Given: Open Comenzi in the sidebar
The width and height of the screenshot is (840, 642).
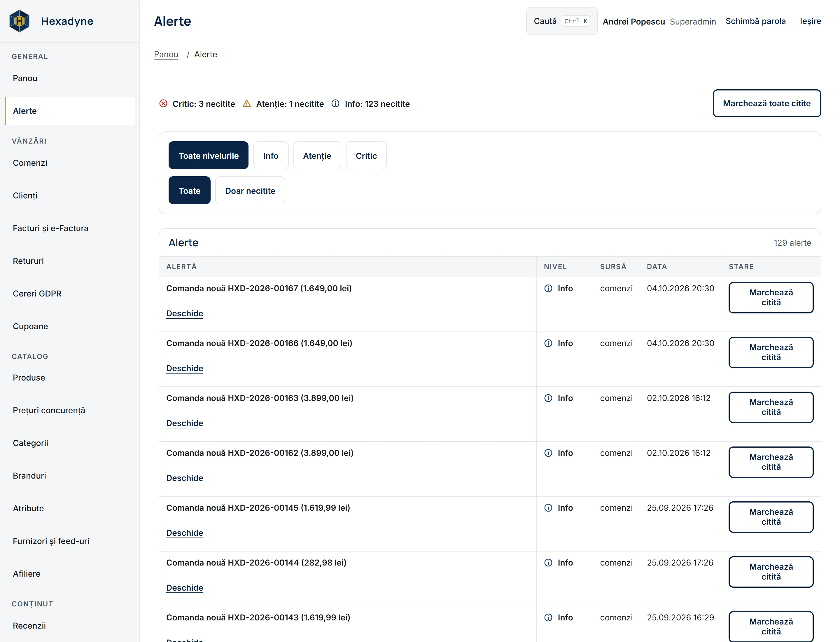Looking at the screenshot, I should [x=69, y=163].
